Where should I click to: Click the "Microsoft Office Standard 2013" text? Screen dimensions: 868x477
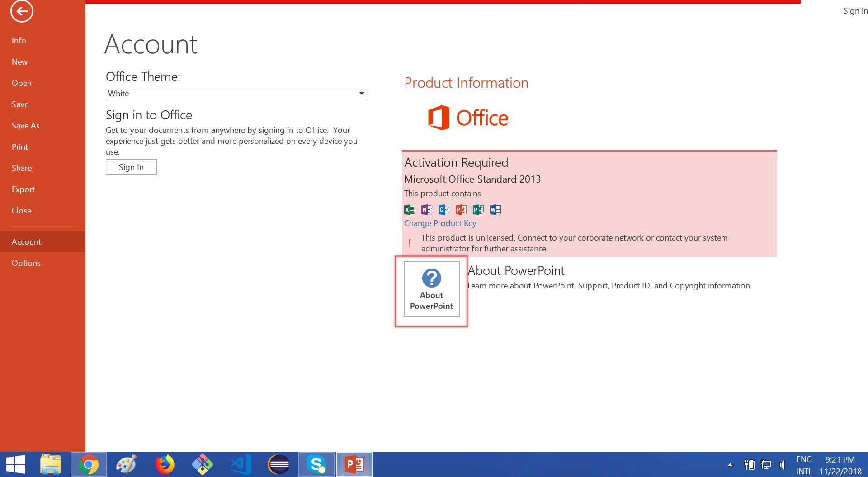472,179
